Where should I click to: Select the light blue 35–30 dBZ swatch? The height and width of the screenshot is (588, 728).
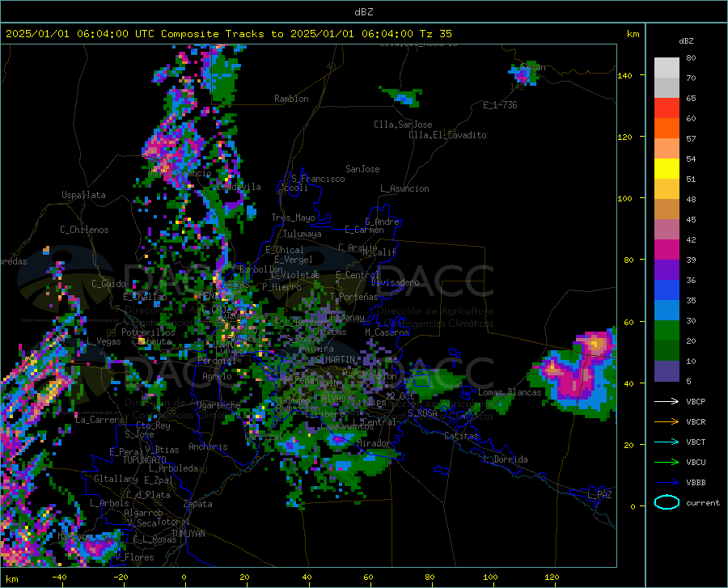667,311
